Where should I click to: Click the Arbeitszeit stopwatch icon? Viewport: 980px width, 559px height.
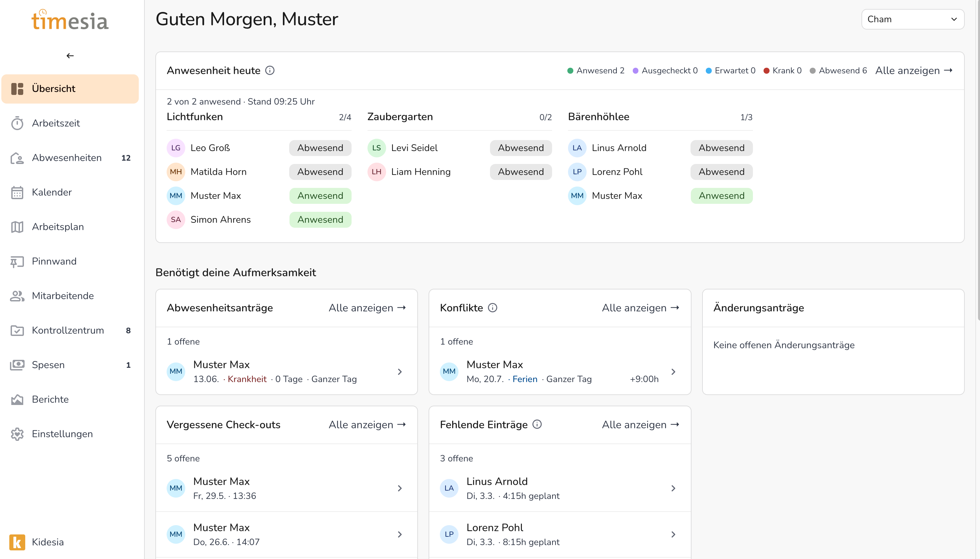click(17, 123)
